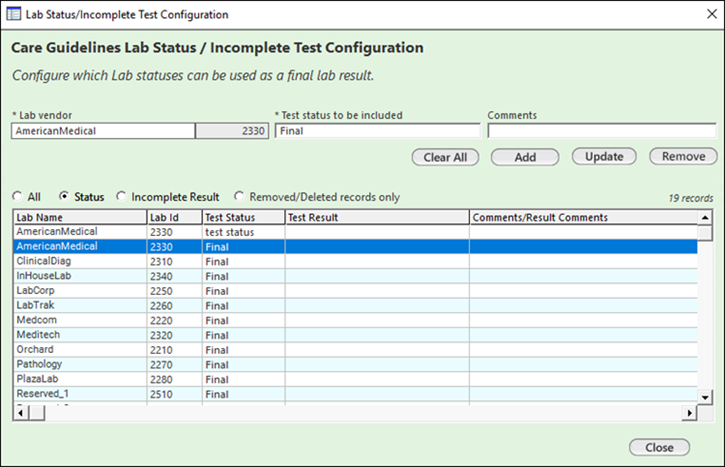Select the Pathology row

(x=356, y=365)
